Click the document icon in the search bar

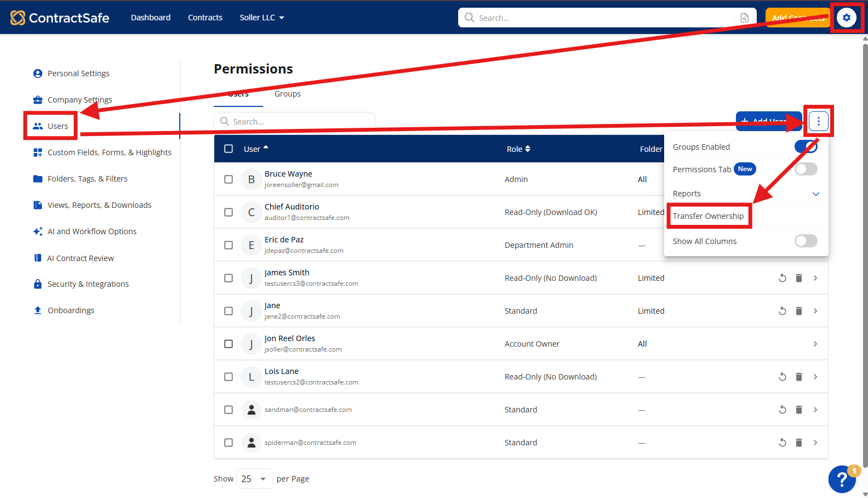point(745,18)
